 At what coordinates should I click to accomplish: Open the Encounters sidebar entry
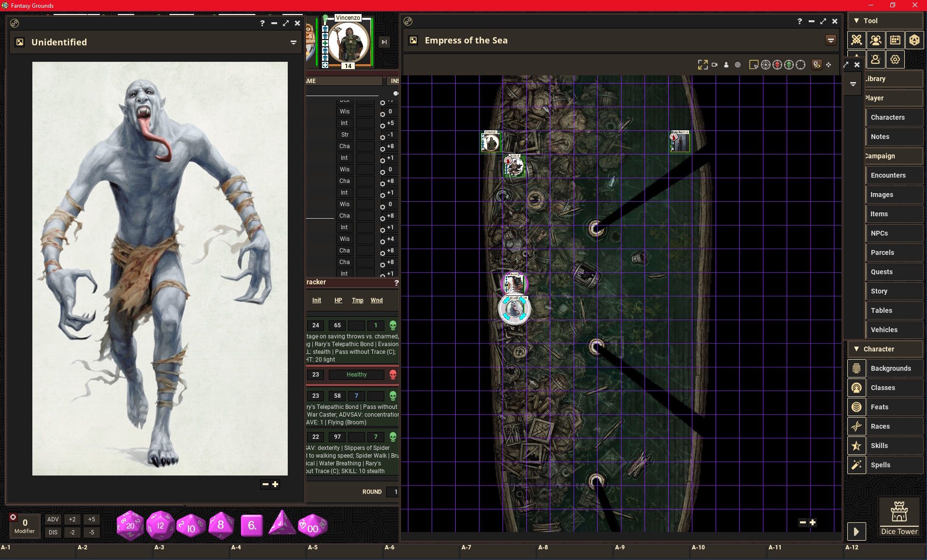tap(888, 175)
